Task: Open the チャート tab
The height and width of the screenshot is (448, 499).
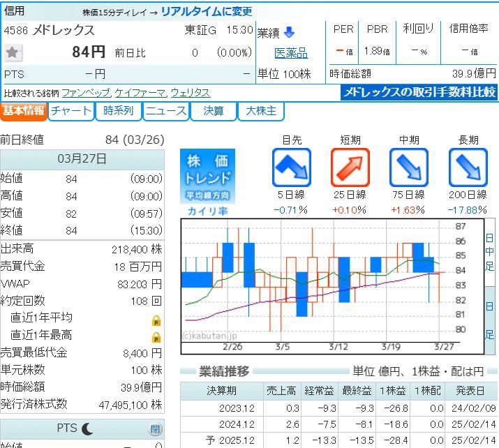Action: (71, 111)
